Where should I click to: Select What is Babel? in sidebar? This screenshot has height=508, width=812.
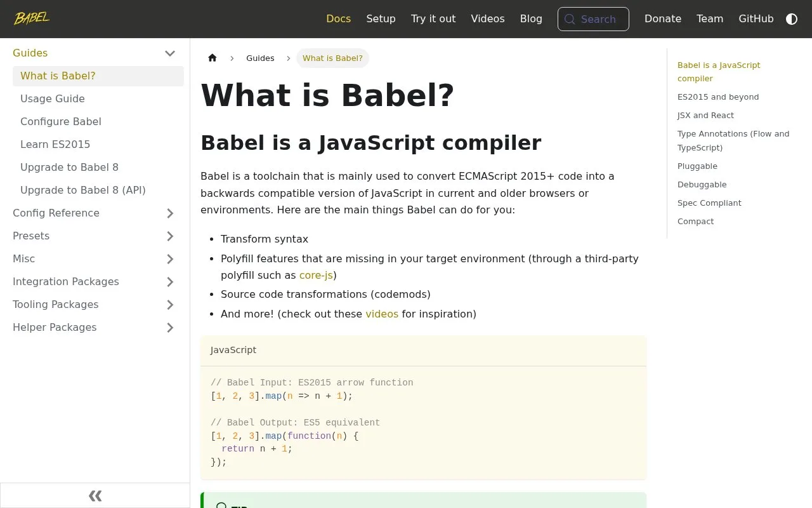[98, 76]
